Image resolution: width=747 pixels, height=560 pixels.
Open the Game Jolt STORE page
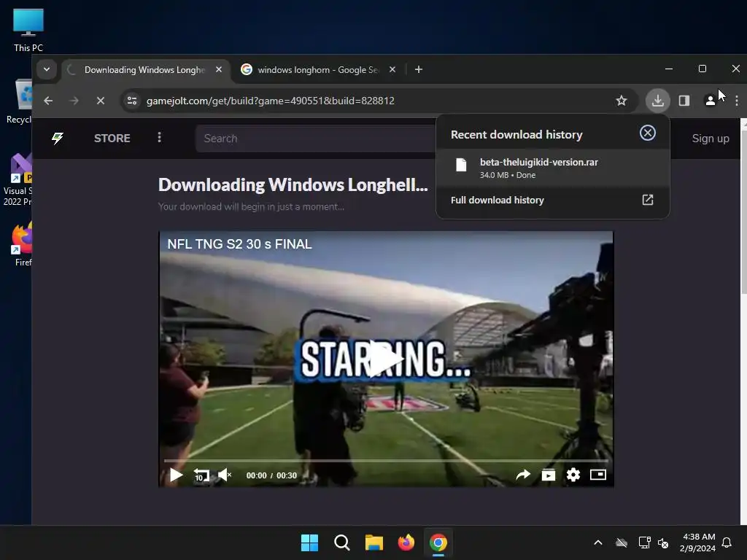pyautogui.click(x=112, y=138)
